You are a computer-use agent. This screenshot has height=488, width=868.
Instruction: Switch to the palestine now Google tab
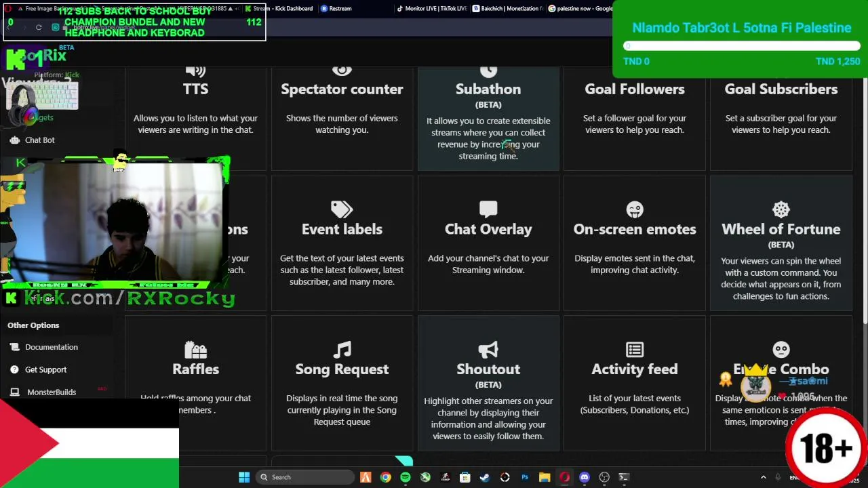(580, 8)
